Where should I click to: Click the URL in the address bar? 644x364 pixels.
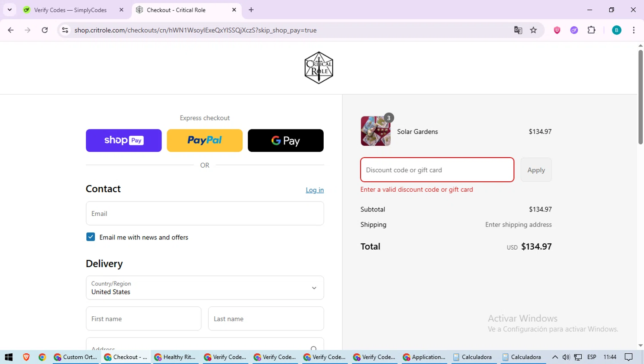click(195, 30)
